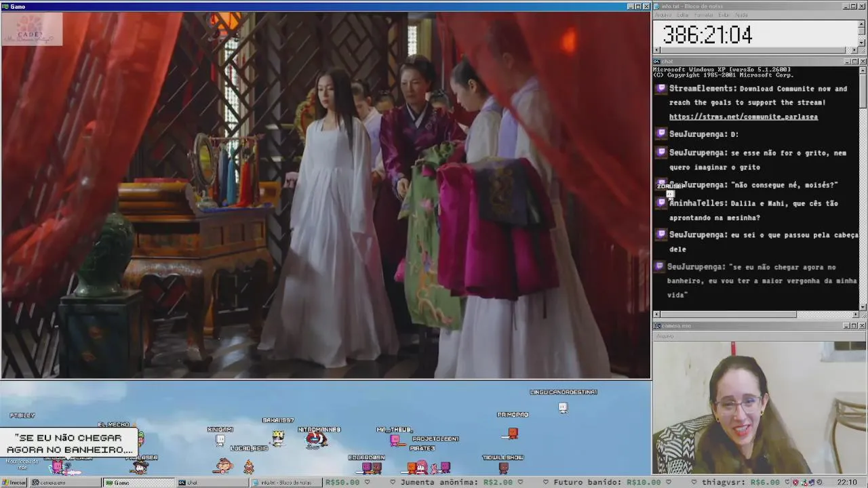The image size is (868, 488).
Task: Open the Exibir menu in Notepad
Action: (724, 15)
